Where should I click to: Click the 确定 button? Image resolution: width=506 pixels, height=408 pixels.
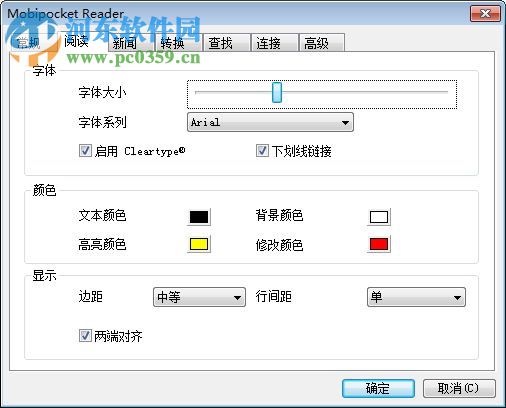click(x=378, y=388)
